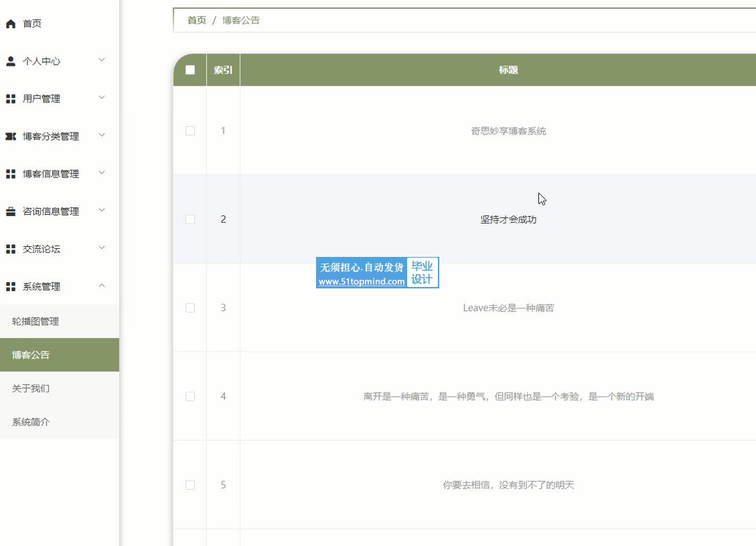Click the 坚持才会成功 title cell
This screenshot has width=756, height=546.
coord(508,219)
